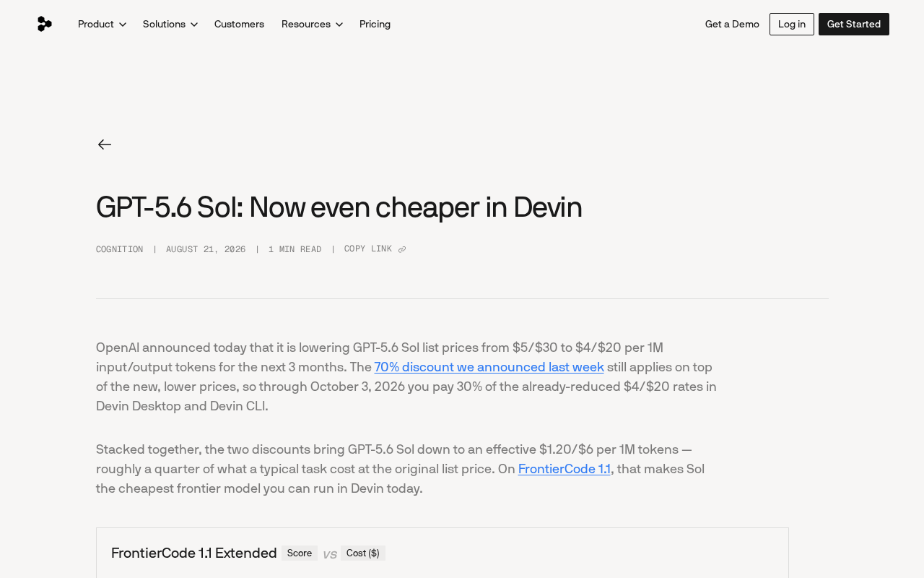
Task: Expand the Product menu chevron
Action: (x=123, y=25)
